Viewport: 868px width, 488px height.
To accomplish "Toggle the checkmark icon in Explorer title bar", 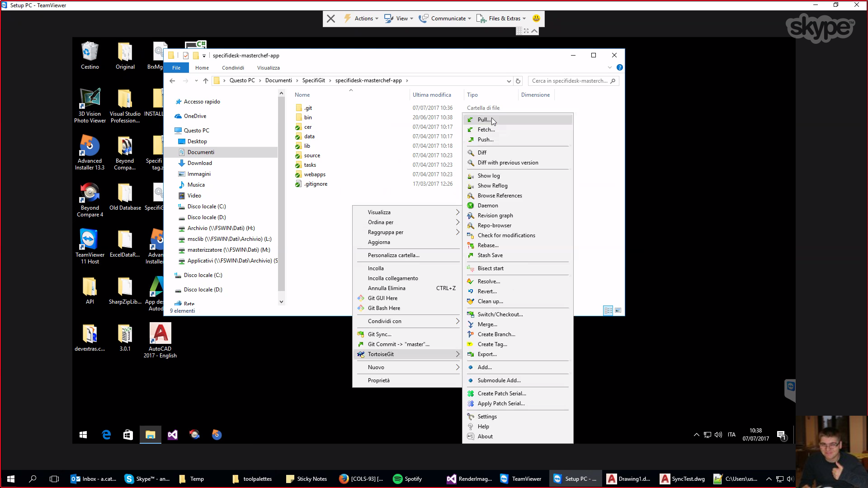I will click(x=186, y=56).
